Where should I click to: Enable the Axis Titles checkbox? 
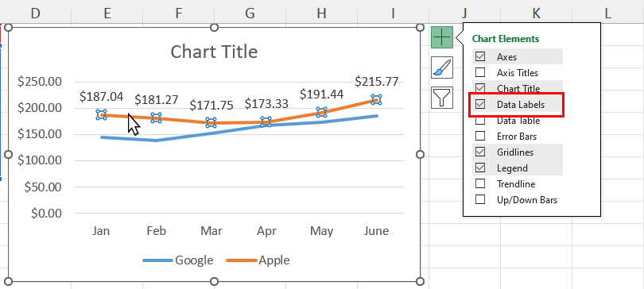point(480,72)
